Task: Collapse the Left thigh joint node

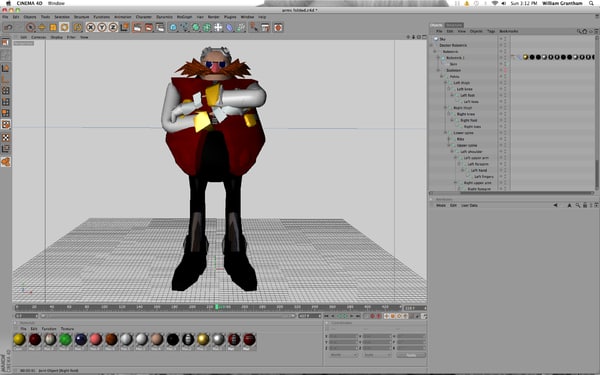Action: [445, 83]
